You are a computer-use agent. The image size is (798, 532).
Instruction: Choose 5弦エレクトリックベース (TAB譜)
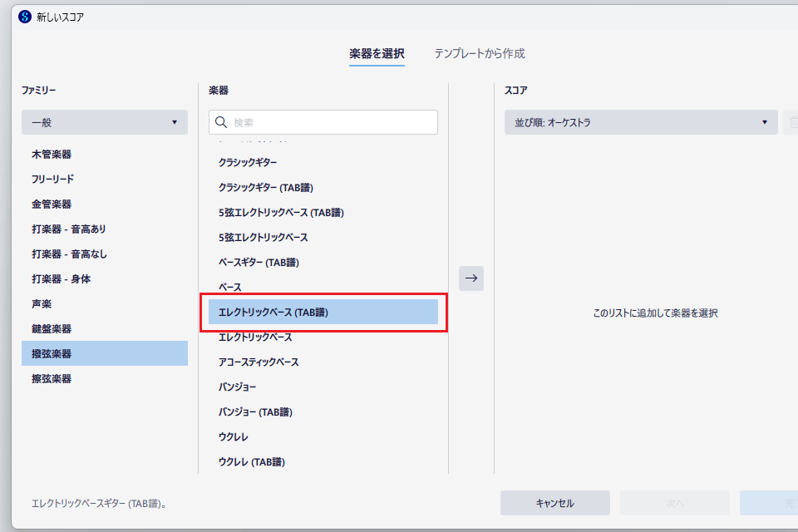[281, 213]
